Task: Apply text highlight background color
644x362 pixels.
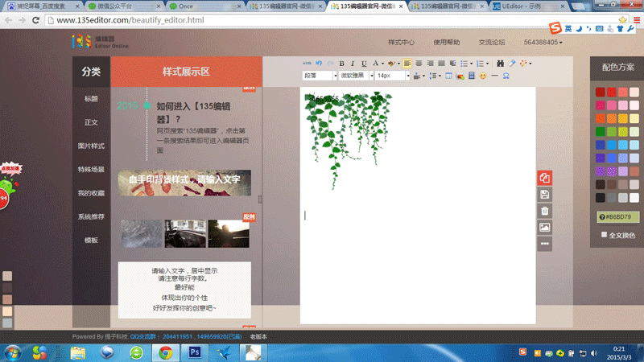Action: click(x=391, y=64)
